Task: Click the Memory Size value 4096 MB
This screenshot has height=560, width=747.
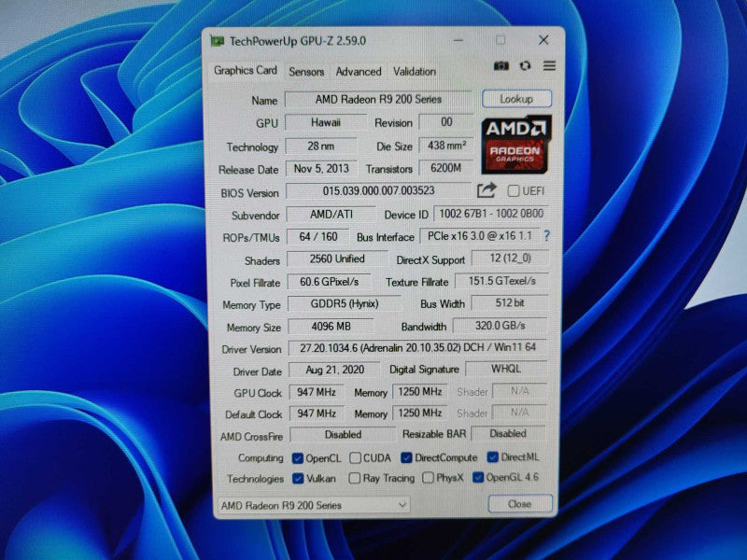Action: [x=331, y=327]
